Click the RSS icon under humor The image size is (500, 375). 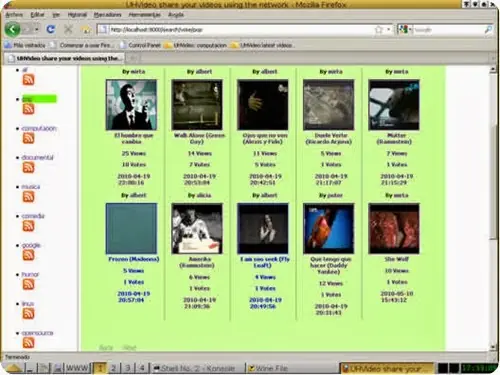[x=28, y=284]
